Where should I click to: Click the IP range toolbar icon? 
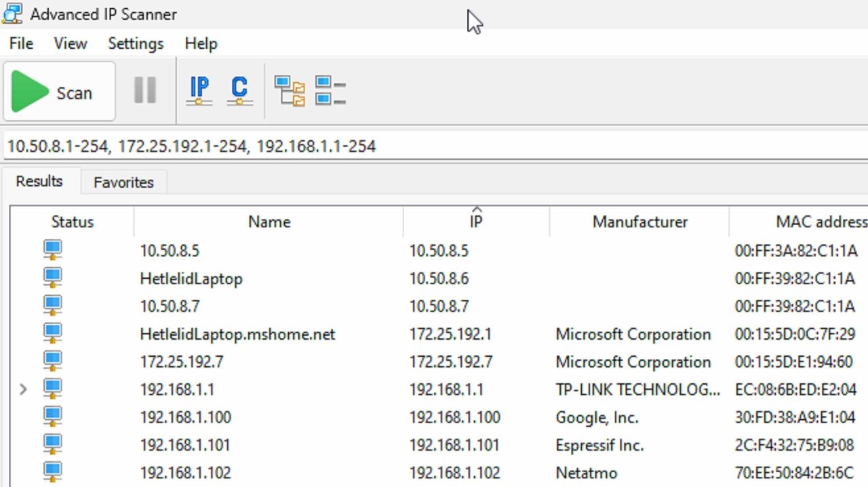click(x=199, y=90)
